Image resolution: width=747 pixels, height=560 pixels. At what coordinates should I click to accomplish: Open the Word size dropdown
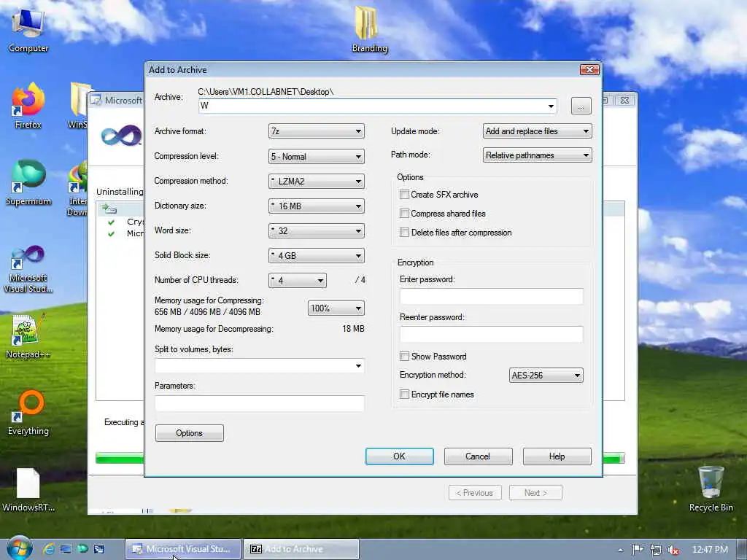point(317,230)
